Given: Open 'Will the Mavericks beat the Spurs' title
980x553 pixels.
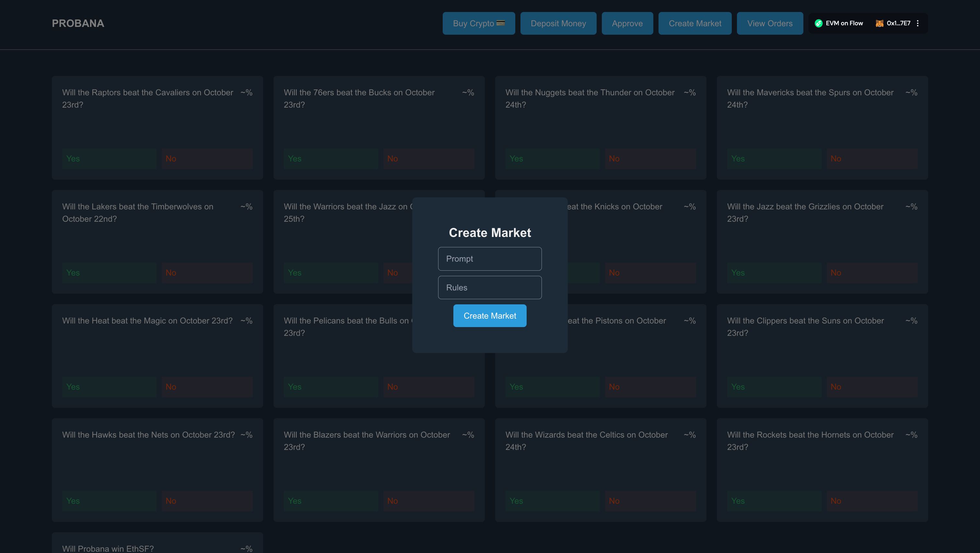Looking at the screenshot, I should [x=810, y=99].
